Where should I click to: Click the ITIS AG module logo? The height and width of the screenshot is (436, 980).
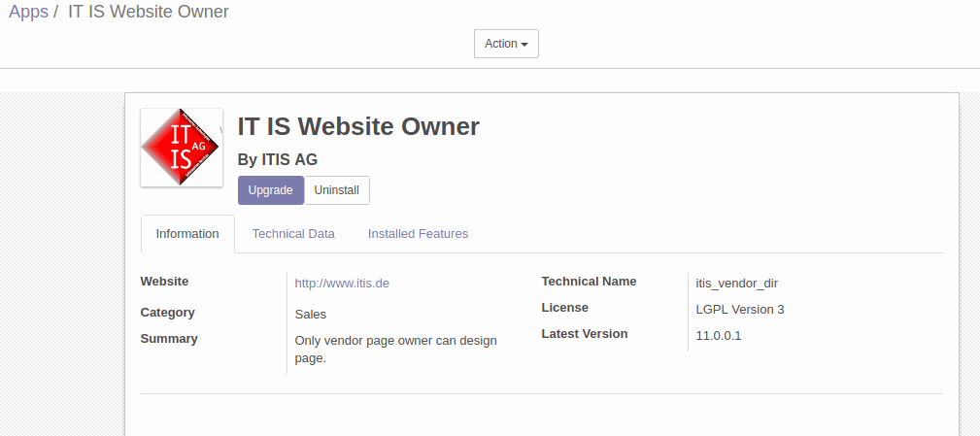click(182, 148)
